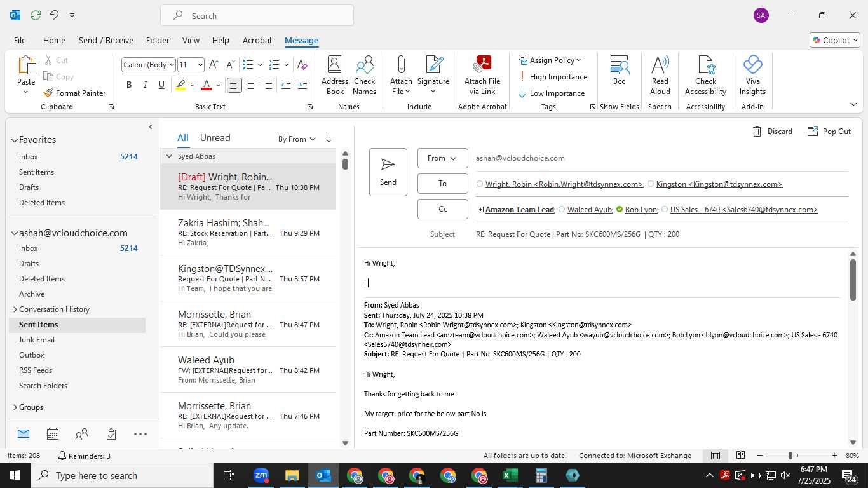Screen dimensions: 868x488
Task: Click the Search box in title bar
Action: click(x=257, y=16)
